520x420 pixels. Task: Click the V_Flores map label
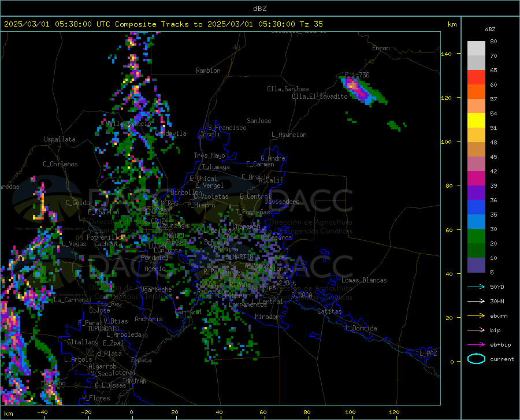pos(96,398)
